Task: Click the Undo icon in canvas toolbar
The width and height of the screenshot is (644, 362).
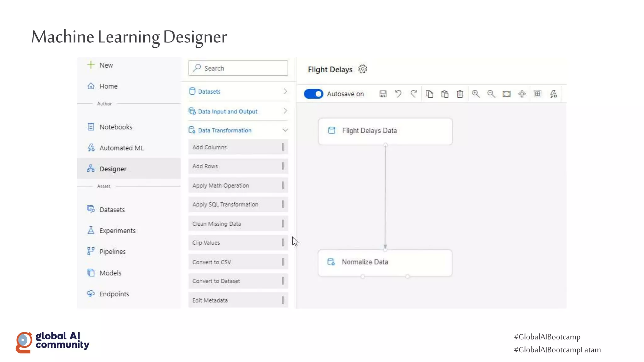Action: (x=398, y=94)
